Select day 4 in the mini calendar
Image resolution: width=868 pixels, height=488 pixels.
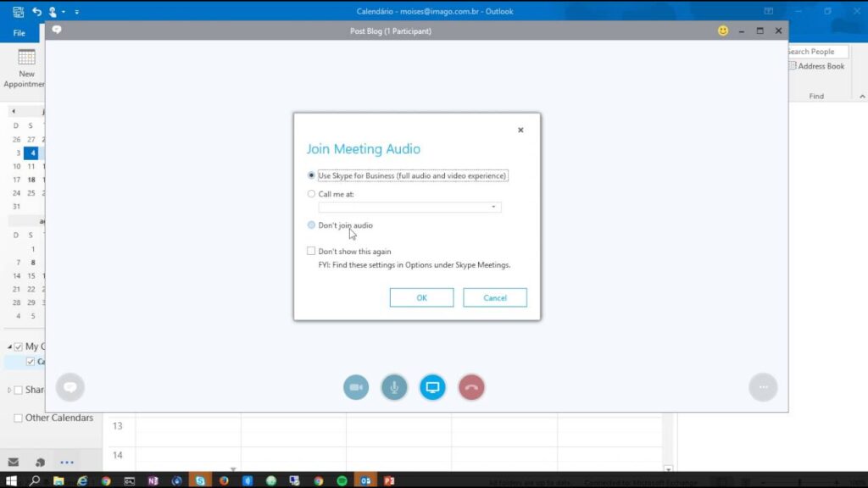(x=31, y=152)
